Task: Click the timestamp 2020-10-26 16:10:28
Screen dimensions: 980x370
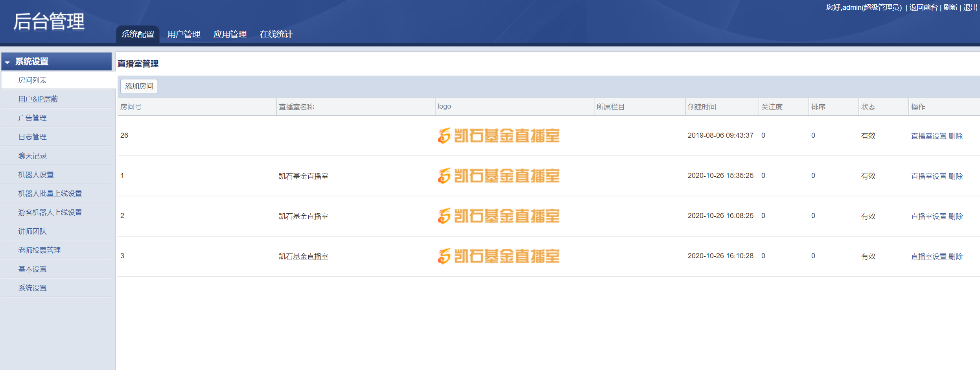Action: coord(720,256)
